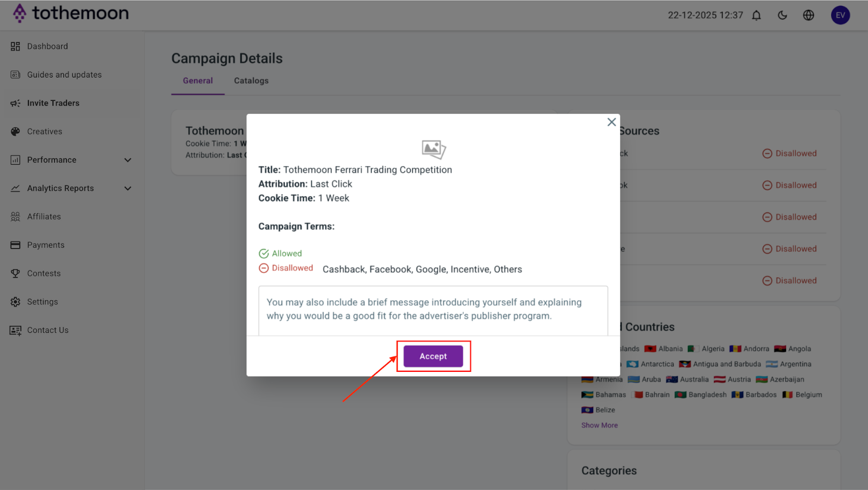Click the Invite Traders megaphone icon
Viewport: 868px width, 490px height.
click(15, 103)
